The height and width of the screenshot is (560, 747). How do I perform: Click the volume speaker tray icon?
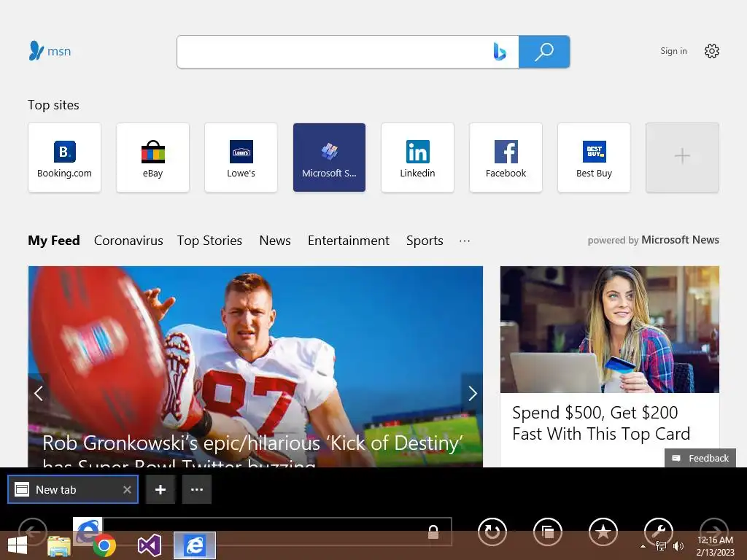click(678, 546)
